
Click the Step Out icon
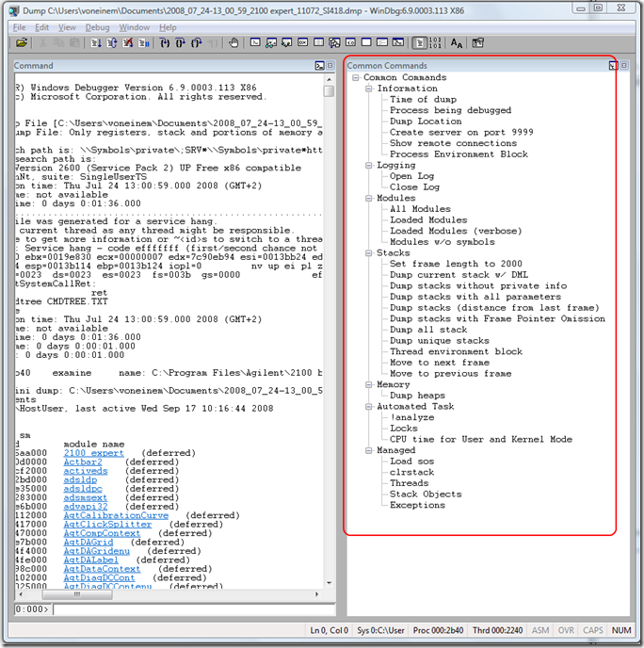pos(196,42)
